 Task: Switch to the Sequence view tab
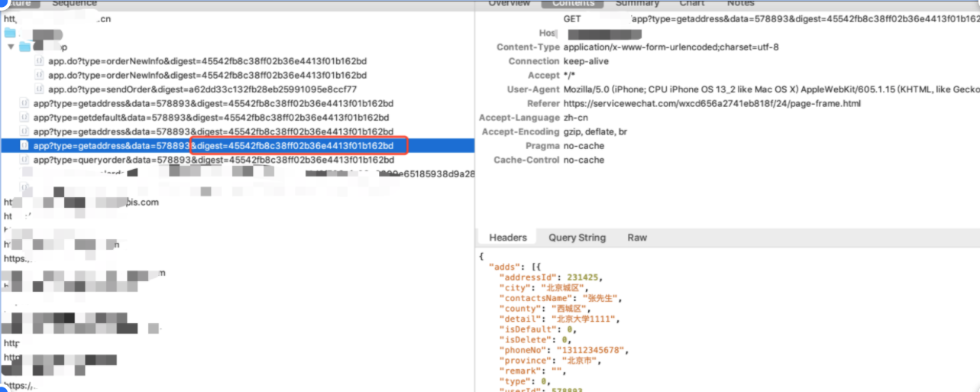(74, 3)
